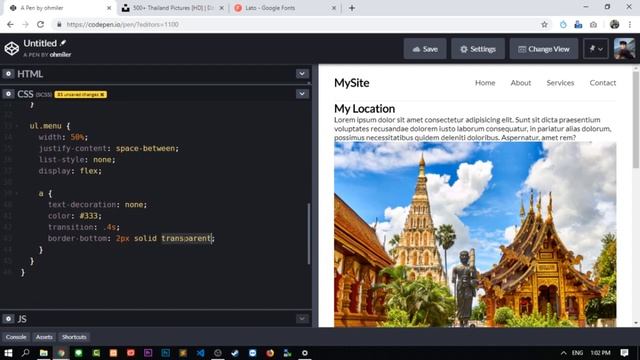Close the 'A Pen by ohmiler' tab
The width and height of the screenshot is (640, 360).
(x=109, y=8)
